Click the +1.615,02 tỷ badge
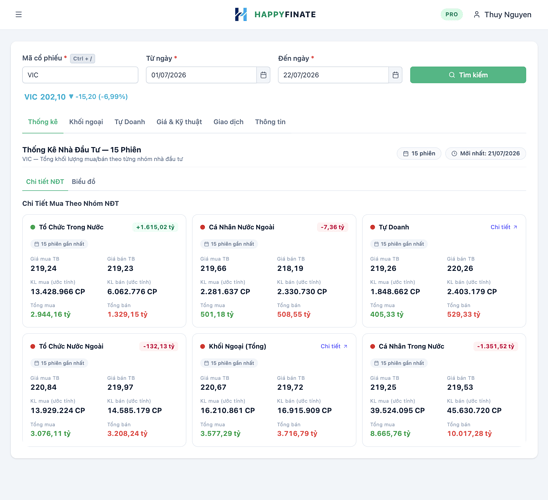Image resolution: width=548 pixels, height=500 pixels. (155, 227)
